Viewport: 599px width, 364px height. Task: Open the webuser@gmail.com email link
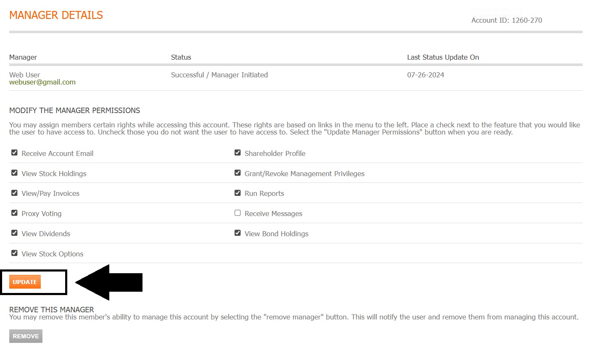pyautogui.click(x=42, y=82)
